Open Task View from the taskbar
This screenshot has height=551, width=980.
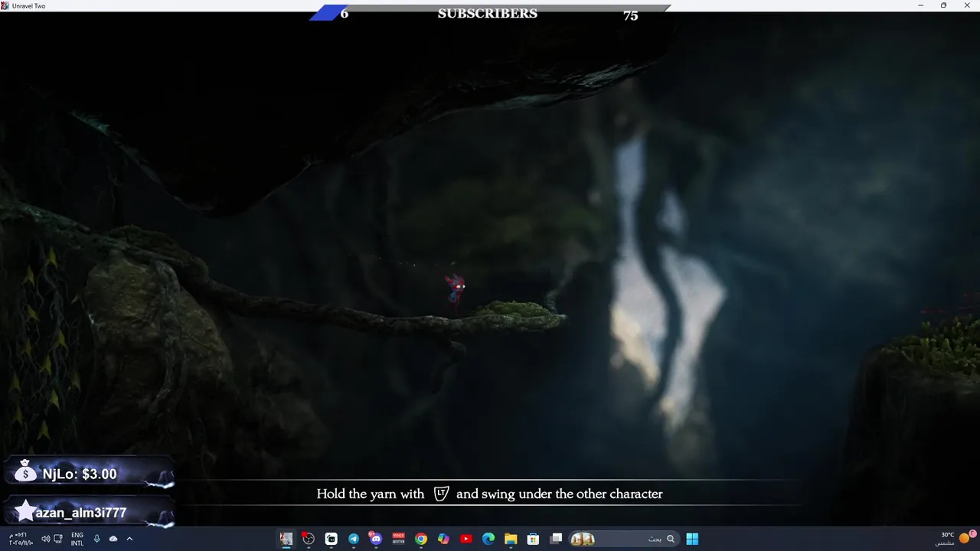tap(557, 539)
